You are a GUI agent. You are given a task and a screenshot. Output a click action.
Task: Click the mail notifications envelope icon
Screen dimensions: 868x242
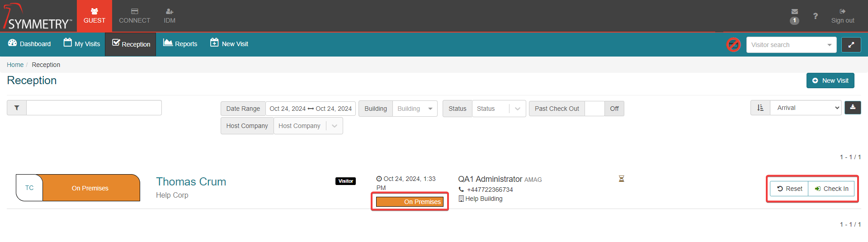(x=794, y=12)
